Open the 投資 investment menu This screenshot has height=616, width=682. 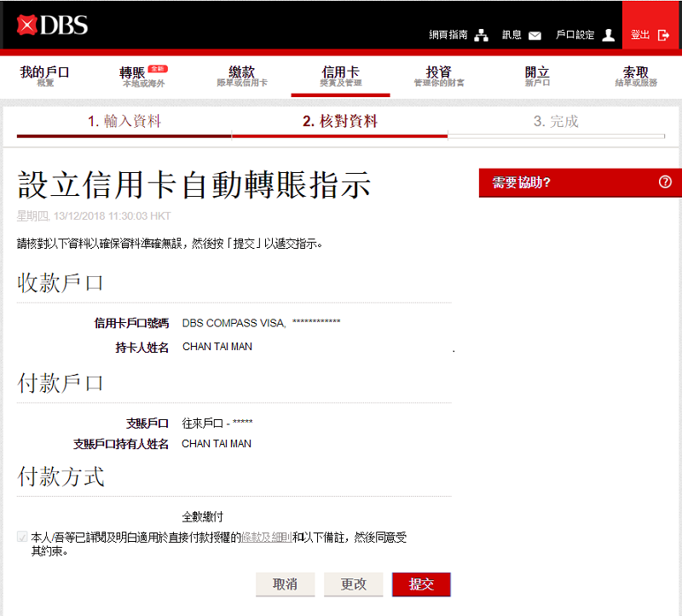pos(438,76)
